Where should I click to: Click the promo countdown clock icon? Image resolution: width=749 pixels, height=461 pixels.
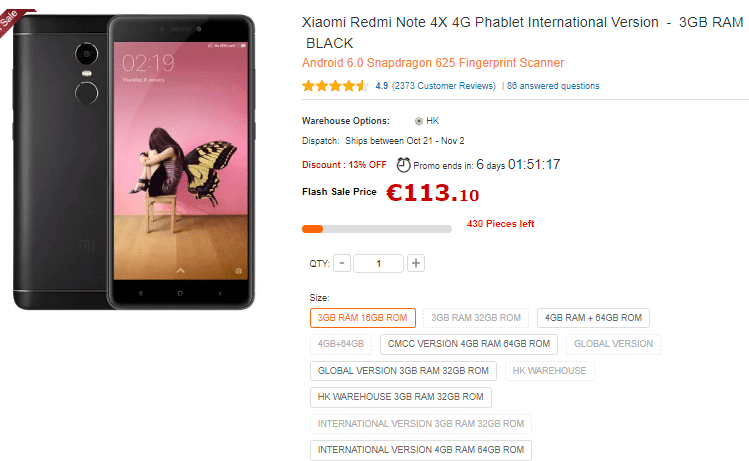(x=404, y=165)
